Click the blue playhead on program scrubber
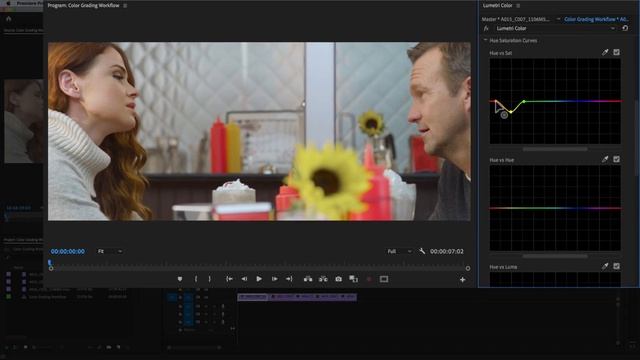The width and height of the screenshot is (640, 360). [x=49, y=262]
